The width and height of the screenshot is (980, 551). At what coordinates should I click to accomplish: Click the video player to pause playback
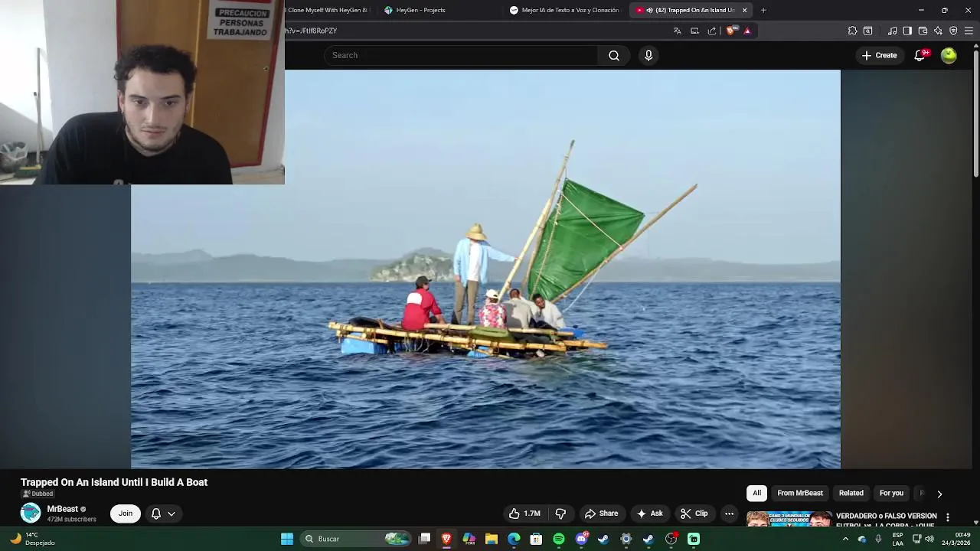(485, 269)
